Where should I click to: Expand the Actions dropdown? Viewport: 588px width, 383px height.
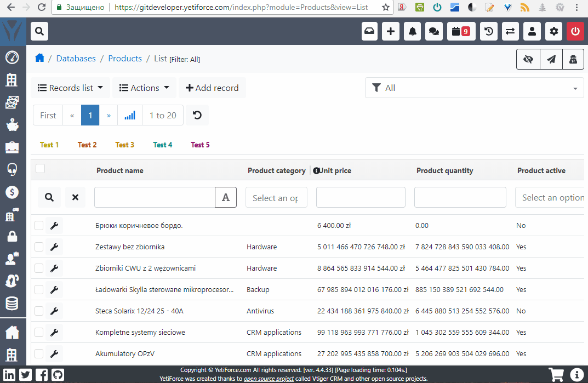144,88
